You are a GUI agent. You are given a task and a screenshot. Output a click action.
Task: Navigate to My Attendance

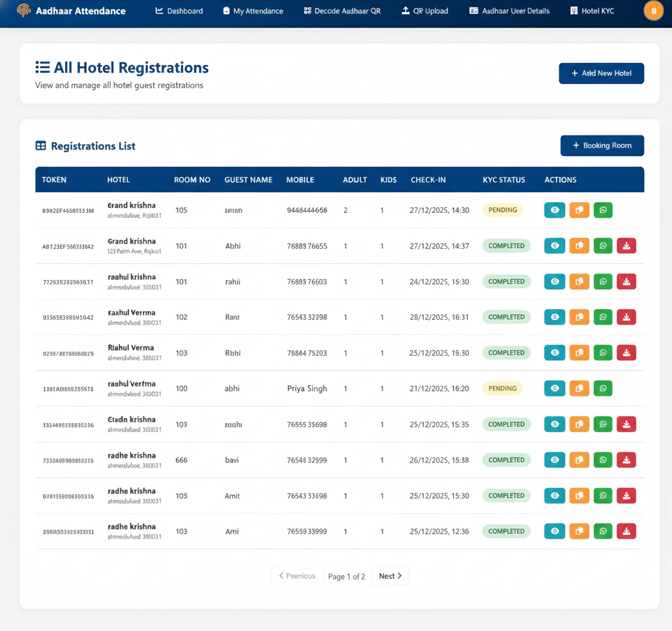pos(253,11)
